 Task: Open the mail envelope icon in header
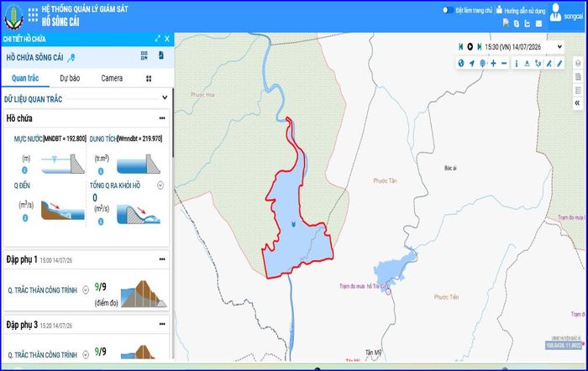click(539, 24)
